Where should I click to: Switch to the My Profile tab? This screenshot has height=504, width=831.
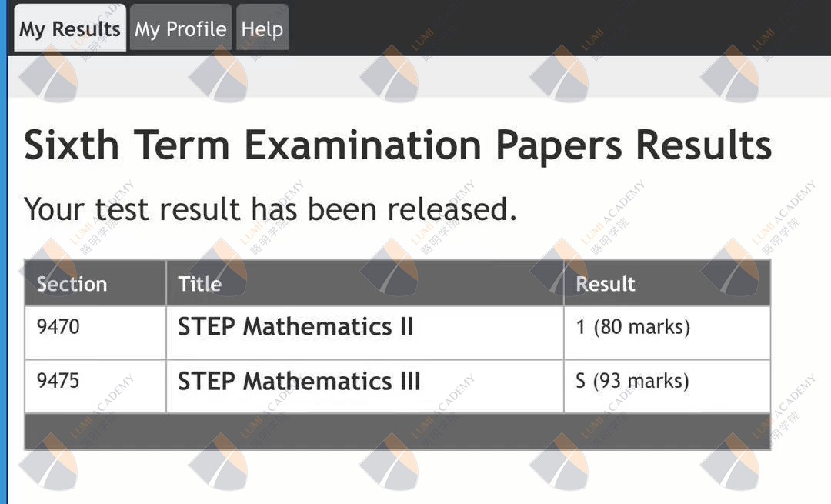(180, 29)
